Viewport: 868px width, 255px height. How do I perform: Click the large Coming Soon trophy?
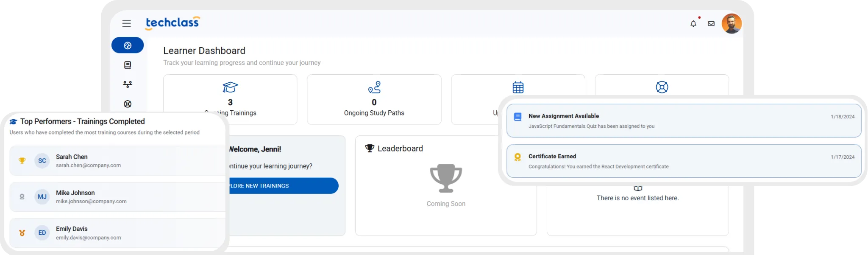[x=446, y=178]
